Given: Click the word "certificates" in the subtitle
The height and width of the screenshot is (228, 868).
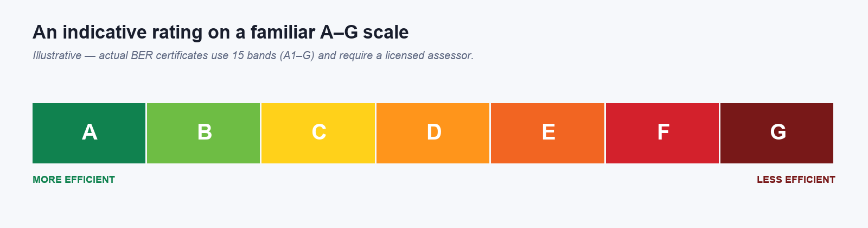Looking at the screenshot, I should click(x=182, y=55).
